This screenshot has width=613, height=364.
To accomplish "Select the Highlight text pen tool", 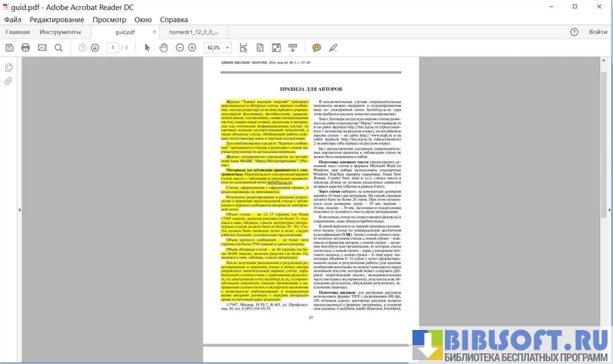I will tap(334, 48).
